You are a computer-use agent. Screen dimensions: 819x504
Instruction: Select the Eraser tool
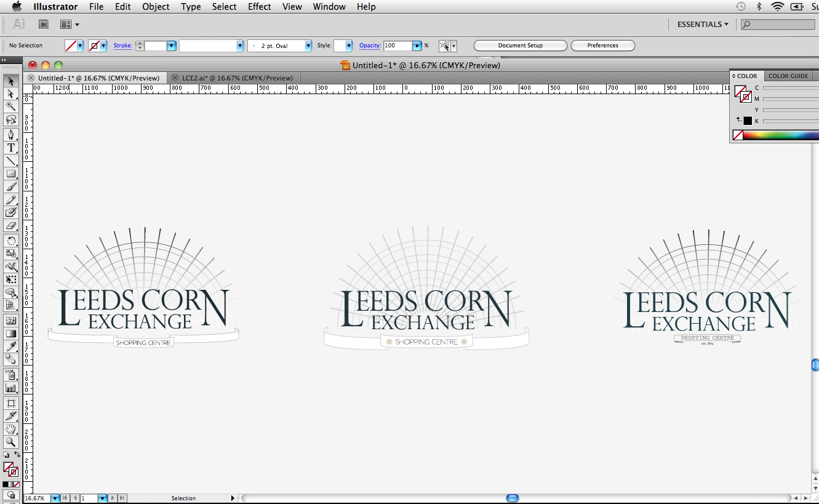coord(11,225)
